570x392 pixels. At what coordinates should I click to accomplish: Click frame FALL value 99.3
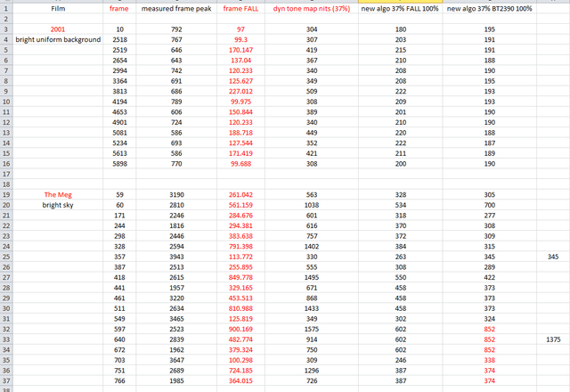pyautogui.click(x=240, y=39)
